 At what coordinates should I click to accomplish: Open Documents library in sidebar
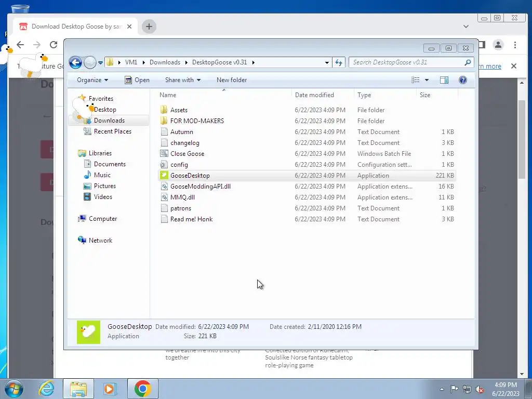pos(105,164)
